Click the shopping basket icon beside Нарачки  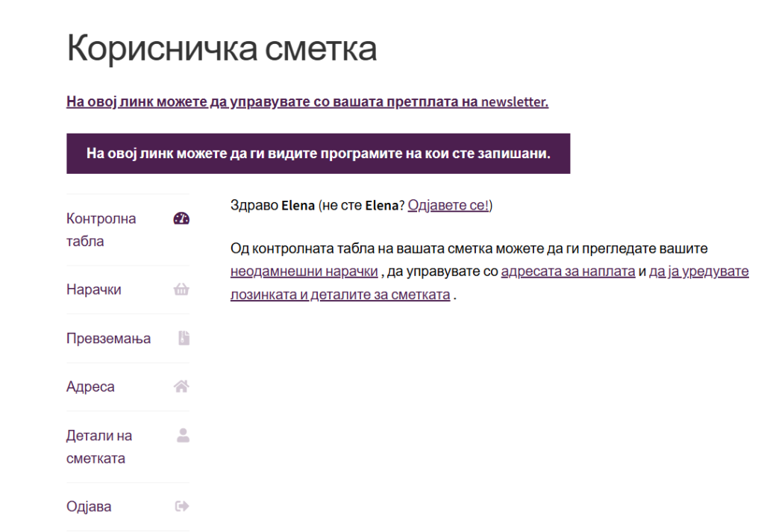181,290
